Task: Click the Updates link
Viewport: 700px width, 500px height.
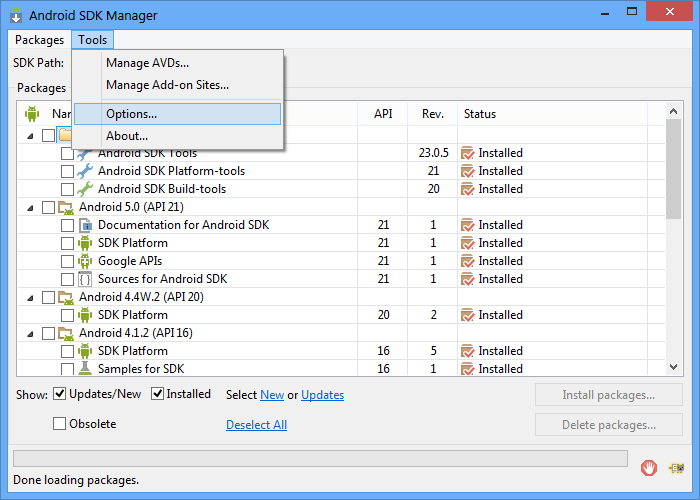Action: tap(322, 395)
